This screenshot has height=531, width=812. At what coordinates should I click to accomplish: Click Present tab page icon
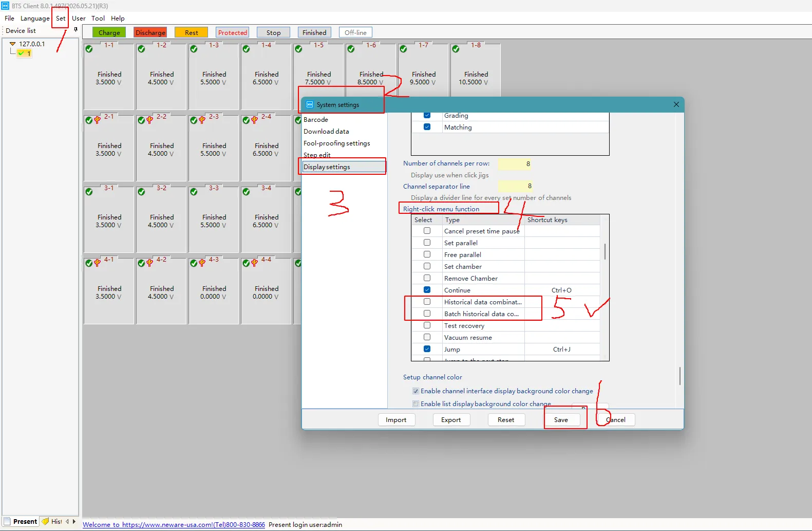[x=7, y=521]
